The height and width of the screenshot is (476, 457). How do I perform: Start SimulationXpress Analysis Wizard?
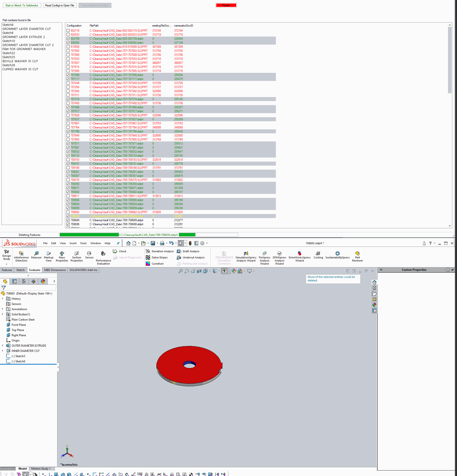coord(246,254)
